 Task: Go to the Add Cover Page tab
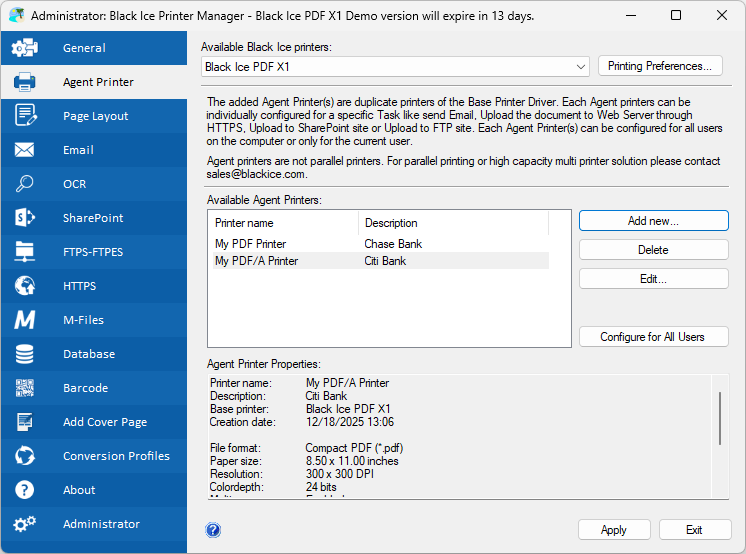pyautogui.click(x=104, y=422)
